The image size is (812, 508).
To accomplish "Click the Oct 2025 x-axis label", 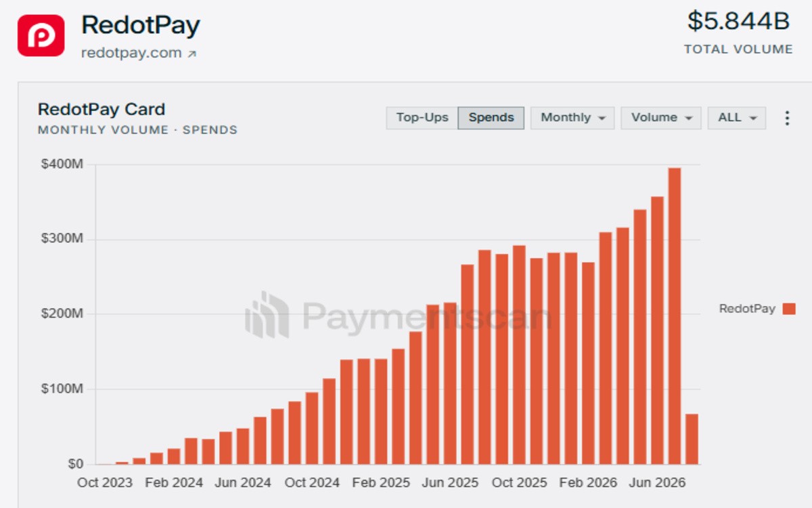I will pos(519,483).
